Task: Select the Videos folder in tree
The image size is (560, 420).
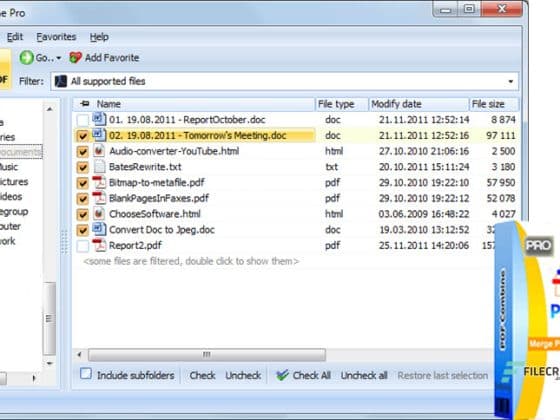Action: (11, 196)
